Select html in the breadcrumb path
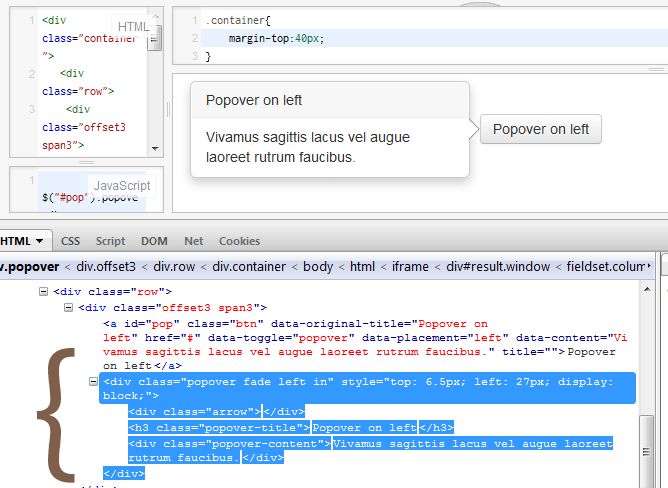Screen dimensions: 668x488 click(362, 267)
